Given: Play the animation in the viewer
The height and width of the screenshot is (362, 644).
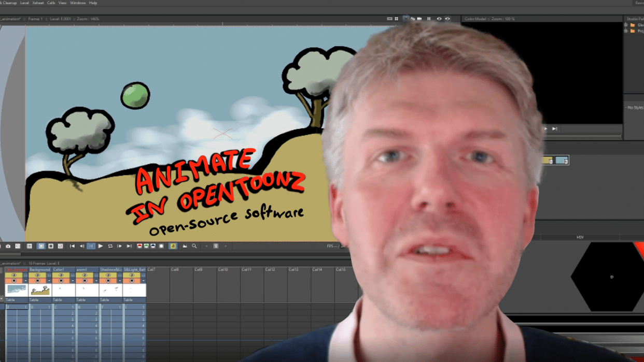Looking at the screenshot, I should [101, 246].
